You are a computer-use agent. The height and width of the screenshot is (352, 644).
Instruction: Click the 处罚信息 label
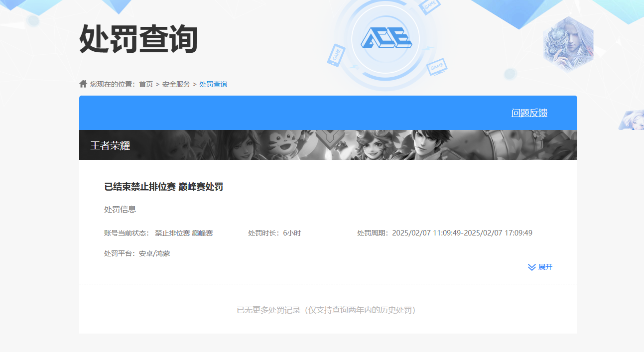pyautogui.click(x=120, y=209)
